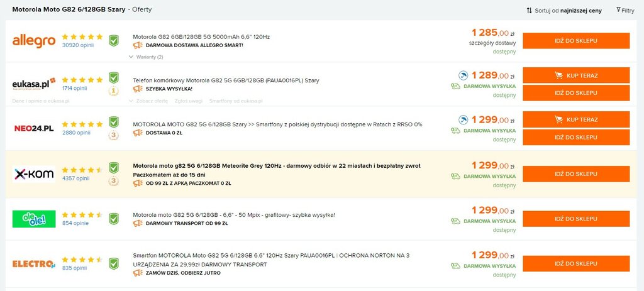The image size is (644, 291).
Task: Go to shop for the Allegro offer
Action: [576, 41]
